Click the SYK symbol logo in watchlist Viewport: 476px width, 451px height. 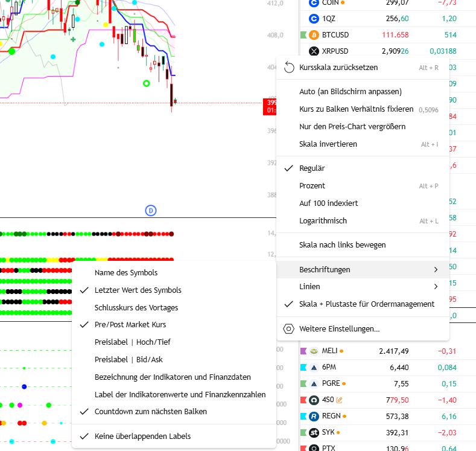click(x=313, y=432)
